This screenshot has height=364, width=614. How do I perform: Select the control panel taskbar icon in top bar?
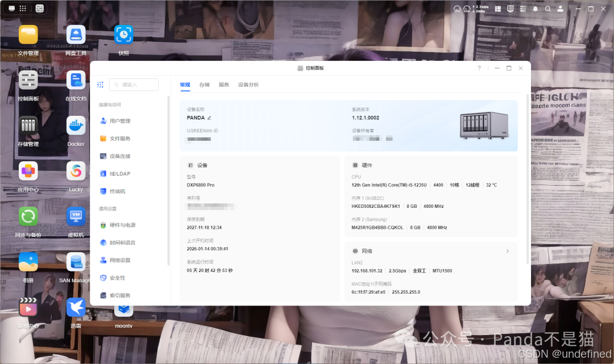tap(40, 8)
